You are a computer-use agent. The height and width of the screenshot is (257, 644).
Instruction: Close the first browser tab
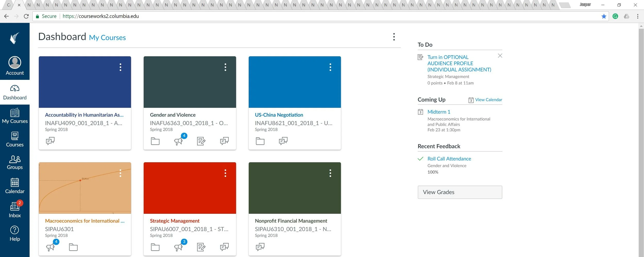[x=19, y=5]
